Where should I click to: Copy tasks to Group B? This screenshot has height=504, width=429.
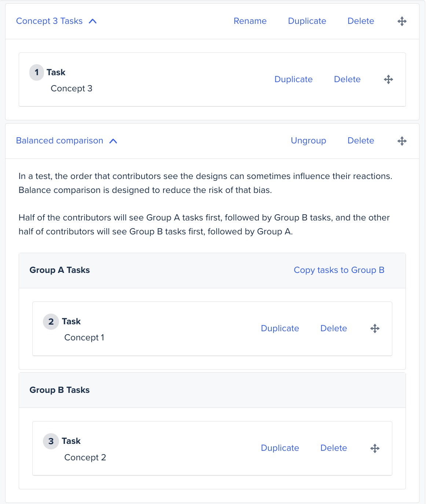click(x=339, y=270)
